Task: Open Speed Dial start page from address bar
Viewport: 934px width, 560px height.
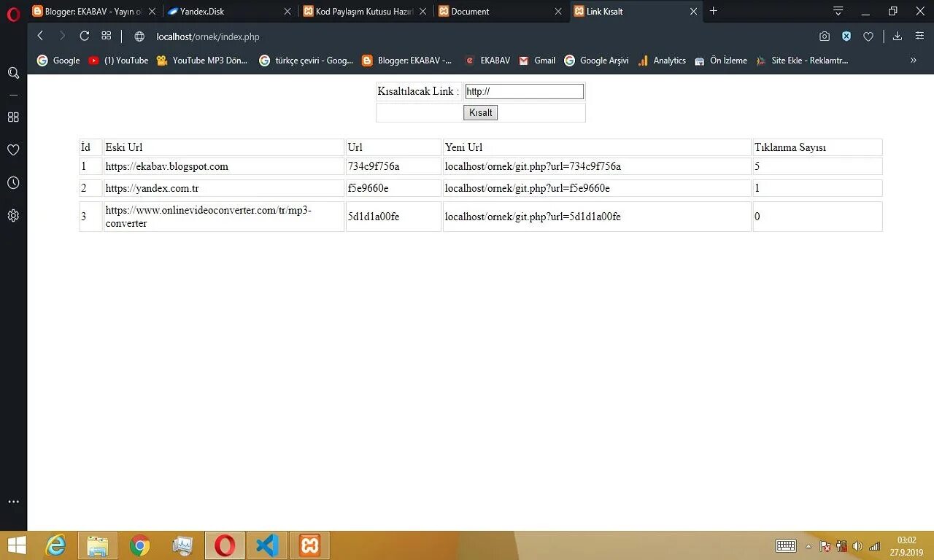Action: click(107, 36)
